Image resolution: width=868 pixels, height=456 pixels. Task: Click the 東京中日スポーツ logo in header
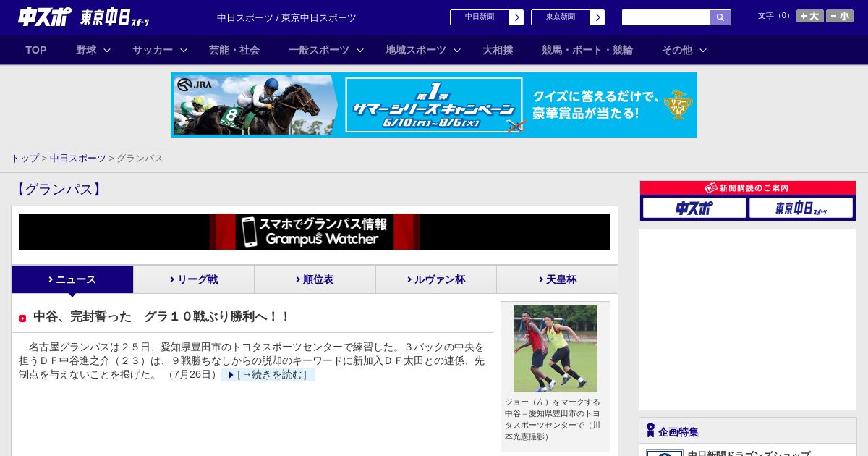[x=115, y=17]
